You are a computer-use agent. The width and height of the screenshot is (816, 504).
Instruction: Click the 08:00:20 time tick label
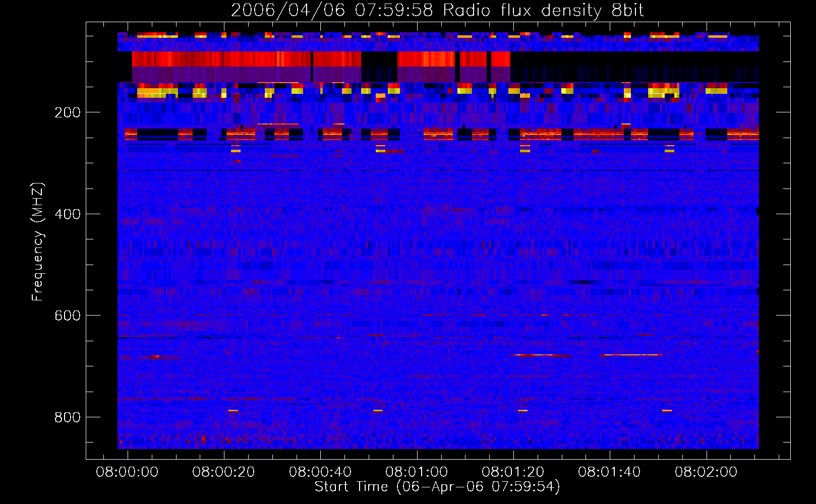click(223, 472)
